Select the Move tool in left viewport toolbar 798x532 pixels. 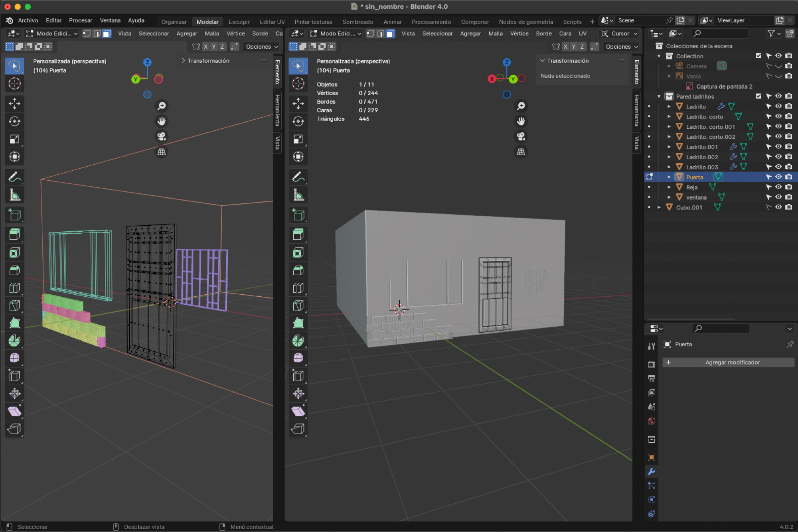pyautogui.click(x=15, y=104)
